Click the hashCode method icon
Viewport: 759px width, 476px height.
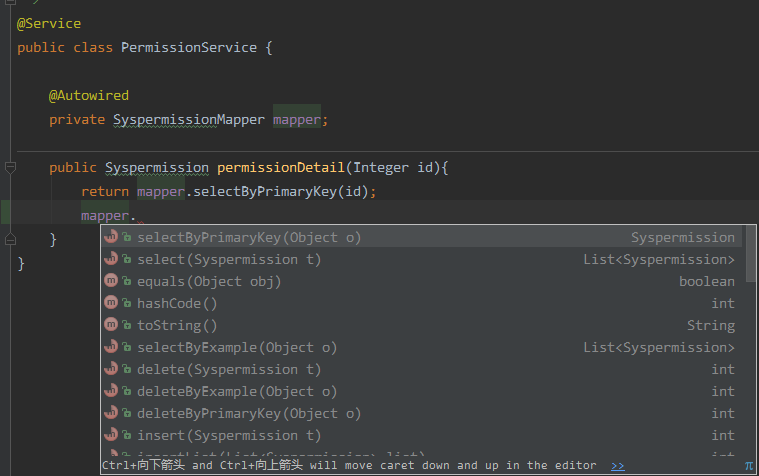[111, 304]
